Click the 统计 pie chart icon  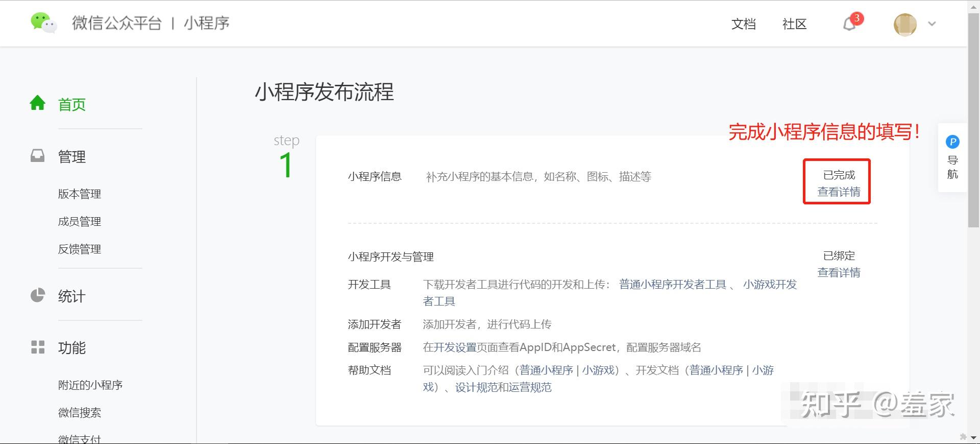pyautogui.click(x=38, y=295)
